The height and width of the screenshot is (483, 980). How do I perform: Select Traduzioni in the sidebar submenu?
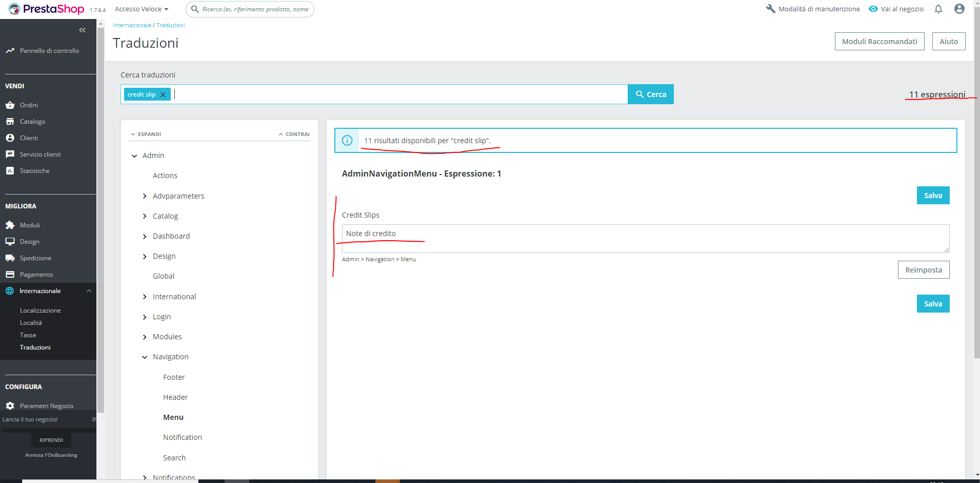click(x=35, y=347)
